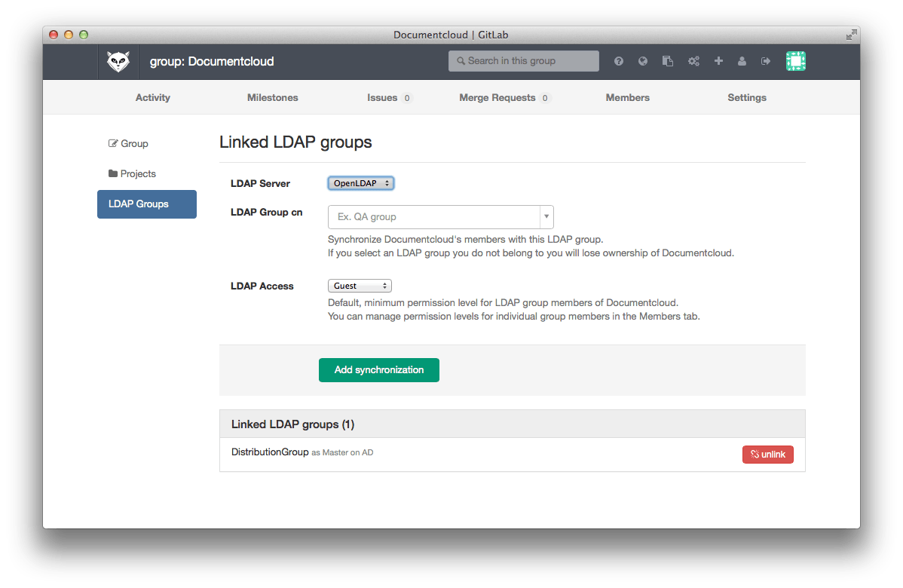Open the snippets clipboard icon

(x=668, y=61)
